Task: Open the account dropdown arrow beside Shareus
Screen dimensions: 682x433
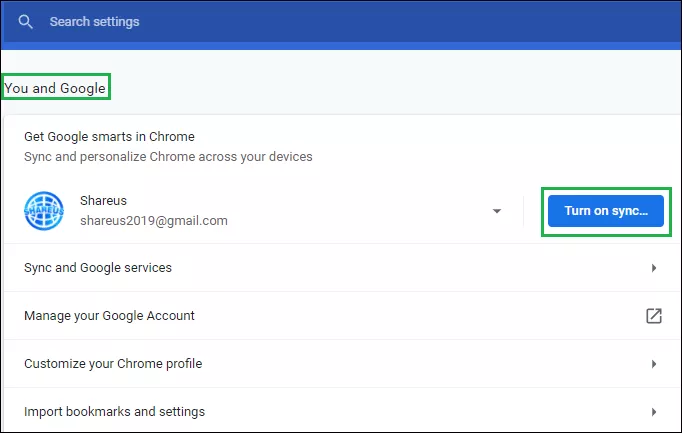Action: (497, 211)
